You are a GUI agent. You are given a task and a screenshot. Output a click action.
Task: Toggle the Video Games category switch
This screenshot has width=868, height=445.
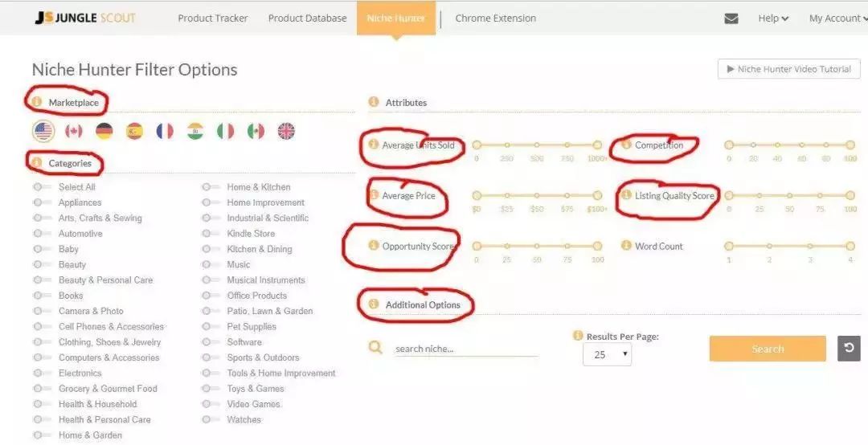pyautogui.click(x=211, y=404)
